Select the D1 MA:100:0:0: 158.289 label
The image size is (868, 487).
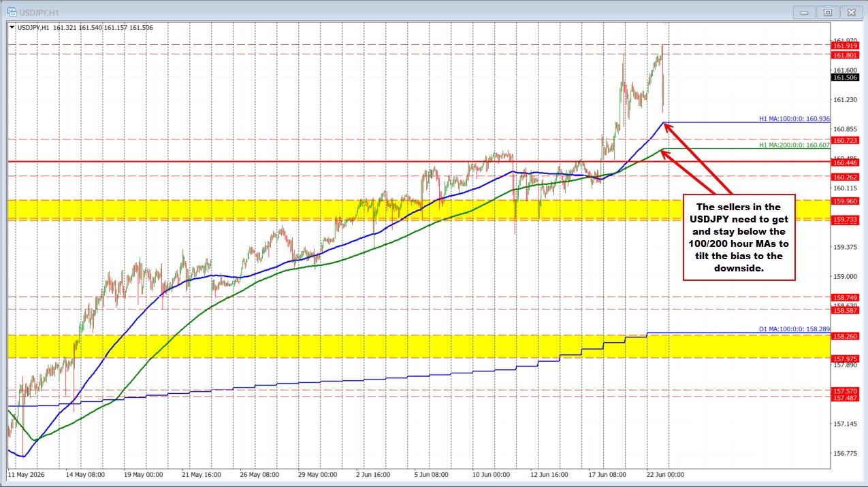click(794, 329)
